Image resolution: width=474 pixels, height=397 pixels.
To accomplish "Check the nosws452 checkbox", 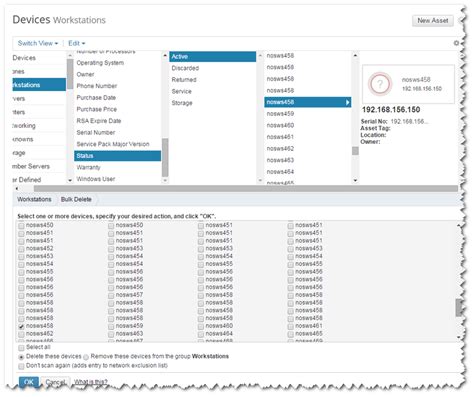I will point(21,249).
